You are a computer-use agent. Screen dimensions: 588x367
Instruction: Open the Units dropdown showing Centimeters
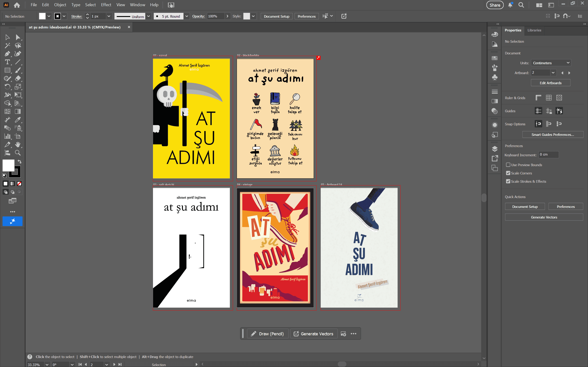[551, 63]
